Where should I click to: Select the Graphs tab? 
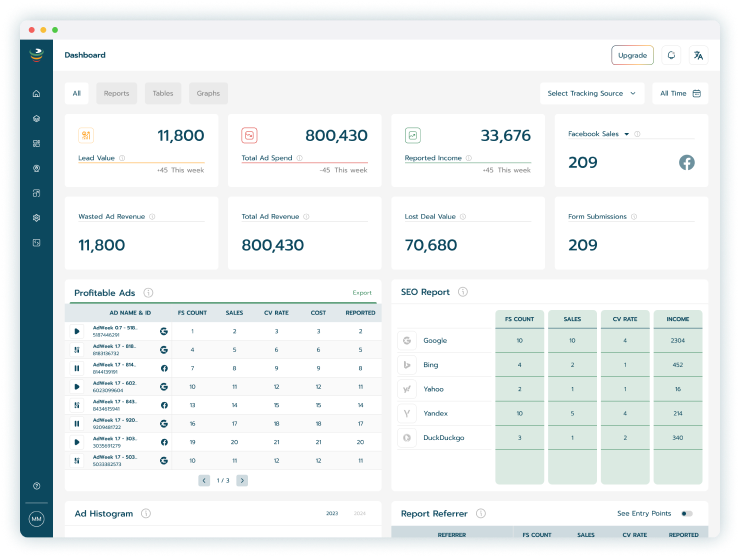click(208, 93)
